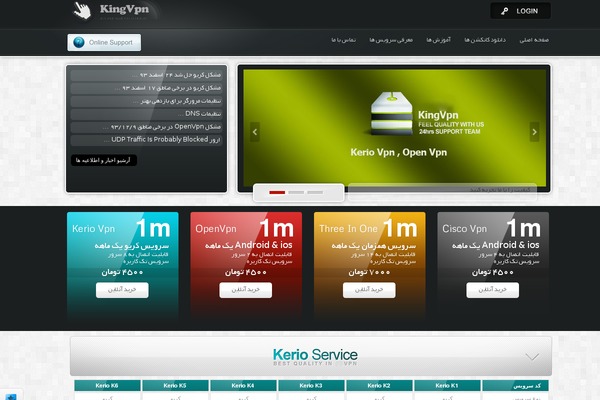Image resolution: width=600 pixels, height=400 pixels.
Task: Select the Kerio K2 column header
Action: coord(379,385)
